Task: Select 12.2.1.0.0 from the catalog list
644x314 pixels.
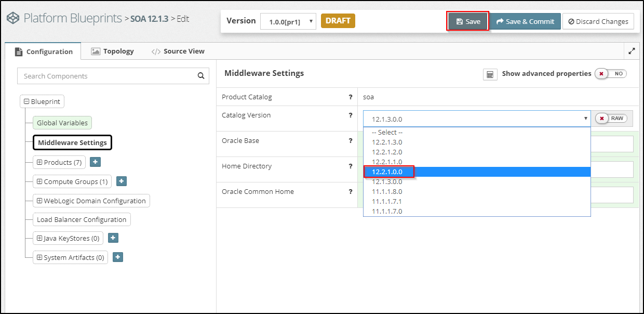Action: point(387,172)
